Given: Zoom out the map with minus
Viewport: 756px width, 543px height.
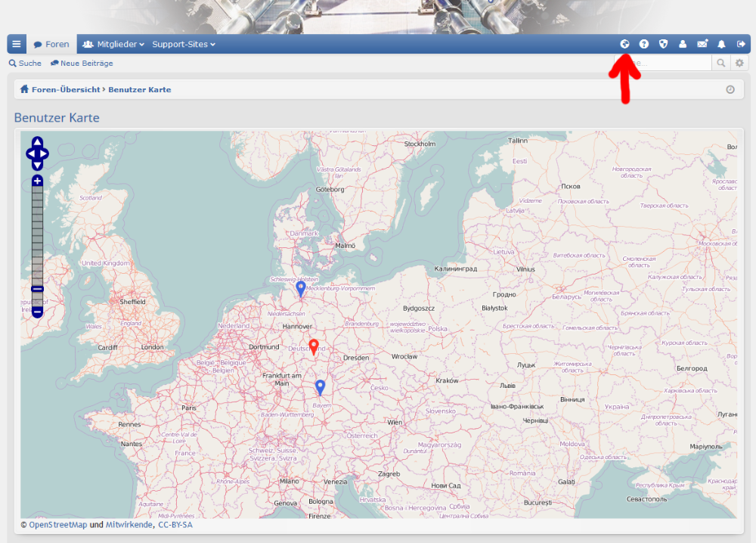Looking at the screenshot, I should tap(37, 312).
